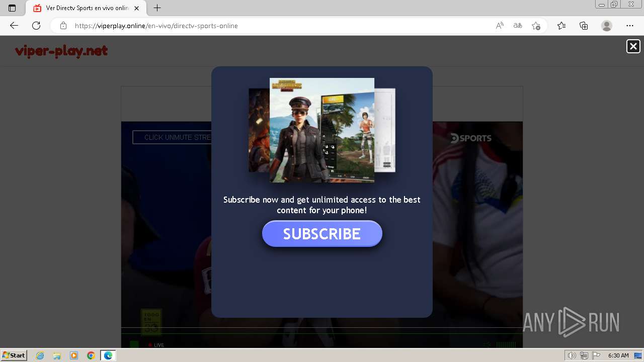Add this page to favorites star icon
Viewport: 644px width, 362px height.
[x=536, y=26]
